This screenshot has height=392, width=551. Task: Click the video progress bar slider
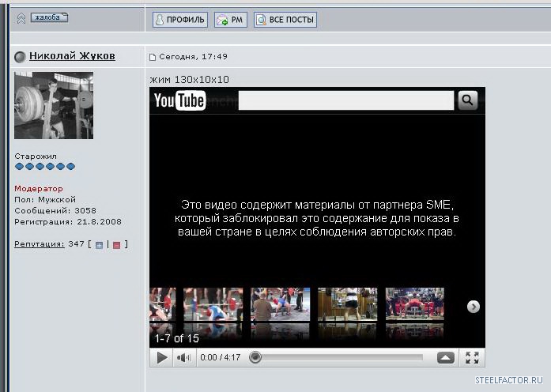[255, 357]
